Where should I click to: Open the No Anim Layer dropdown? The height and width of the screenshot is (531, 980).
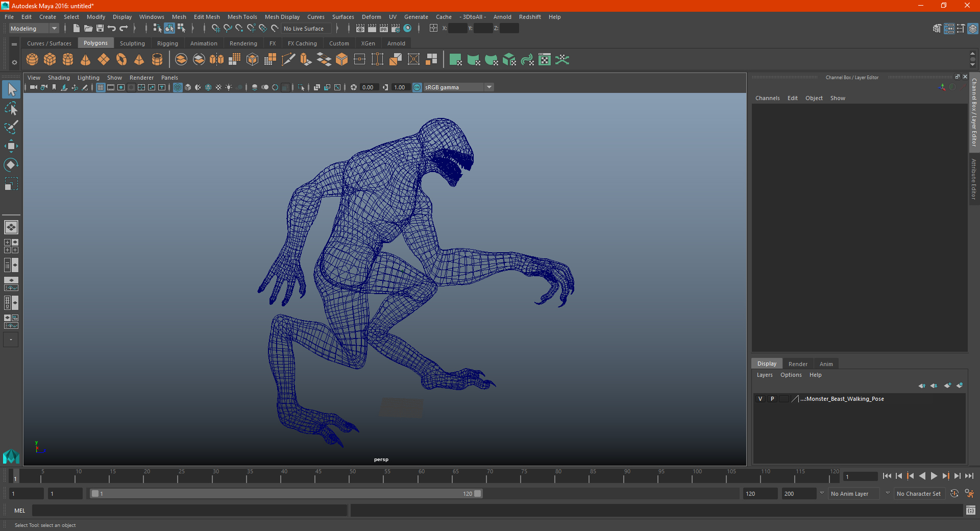pyautogui.click(x=854, y=494)
